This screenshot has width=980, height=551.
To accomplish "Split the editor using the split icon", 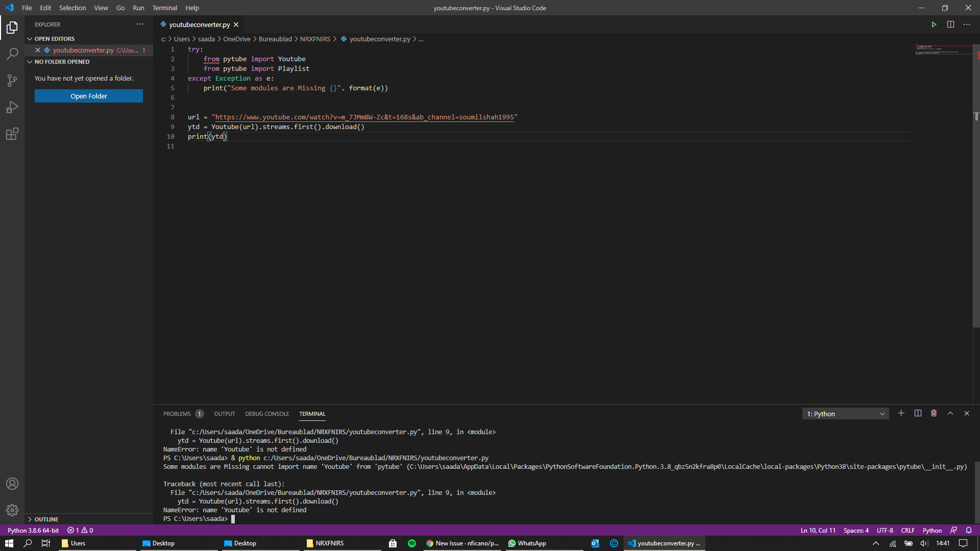I will click(951, 24).
